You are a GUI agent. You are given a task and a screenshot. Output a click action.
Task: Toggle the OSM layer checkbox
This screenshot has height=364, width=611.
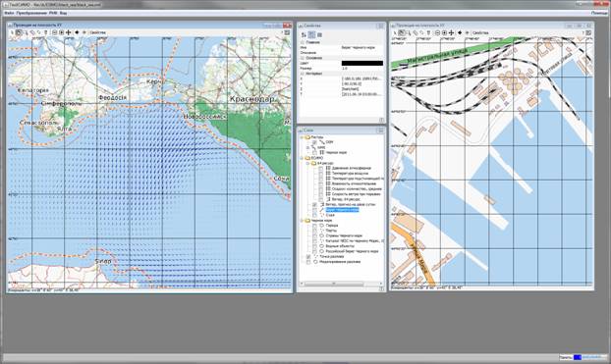coord(314,143)
